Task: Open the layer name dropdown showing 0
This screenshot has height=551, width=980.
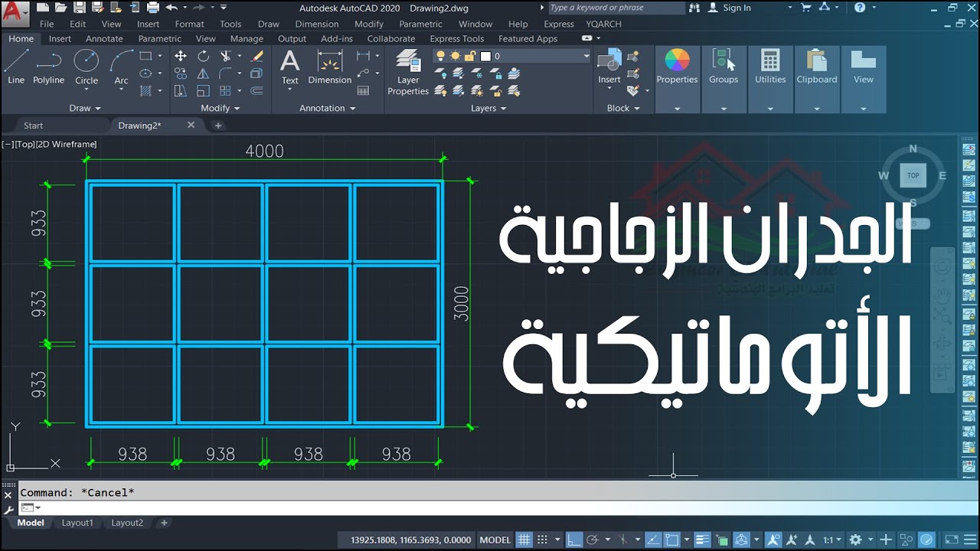Action: (x=586, y=56)
